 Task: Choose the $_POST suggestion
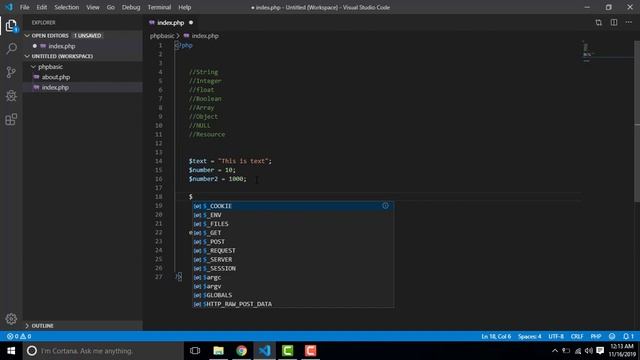(x=293, y=242)
